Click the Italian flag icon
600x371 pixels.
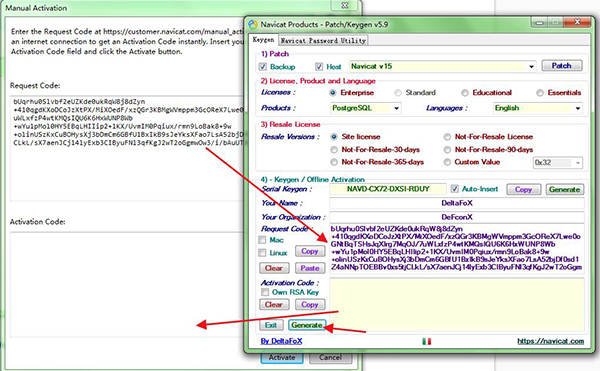(427, 341)
